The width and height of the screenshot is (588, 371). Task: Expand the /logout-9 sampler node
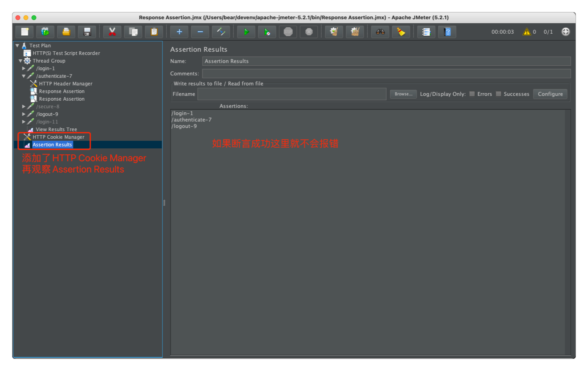tap(24, 114)
